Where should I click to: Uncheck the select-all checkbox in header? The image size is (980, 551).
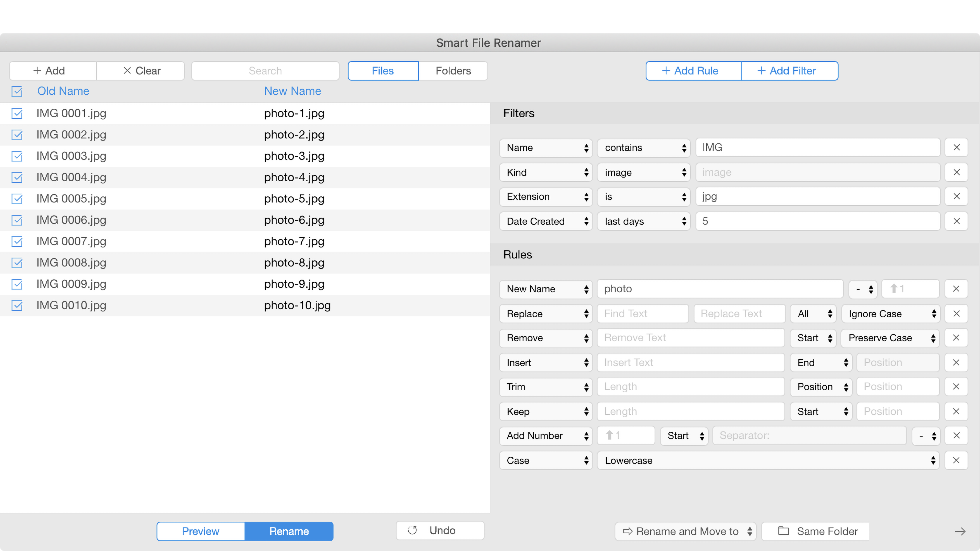click(x=17, y=91)
